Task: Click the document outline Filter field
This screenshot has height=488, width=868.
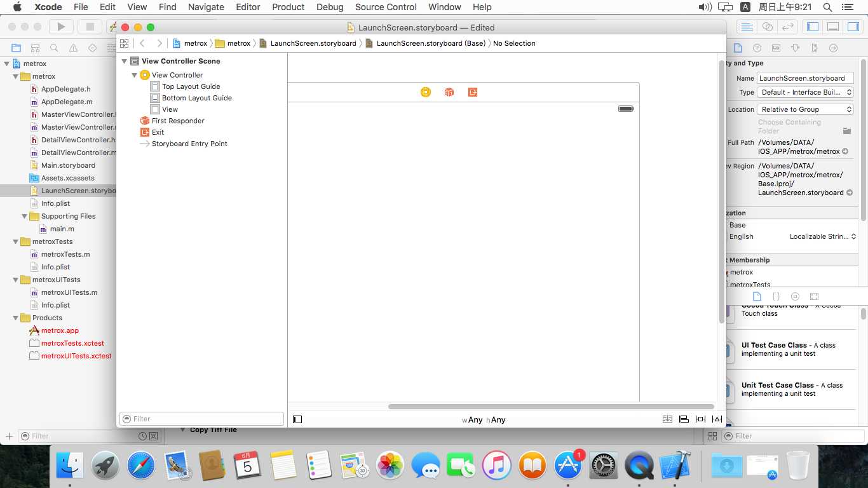Action: (x=201, y=419)
